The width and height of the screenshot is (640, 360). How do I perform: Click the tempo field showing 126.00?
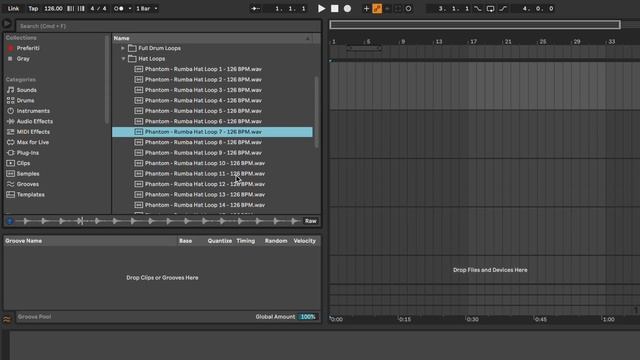click(53, 9)
